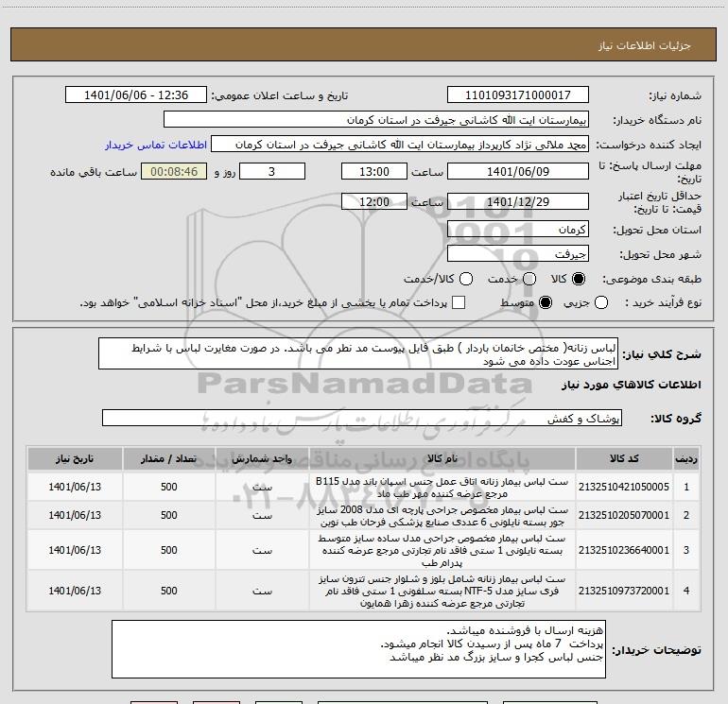The image size is (728, 704).
Task: Click the buyer organization name field
Action: click(x=376, y=120)
